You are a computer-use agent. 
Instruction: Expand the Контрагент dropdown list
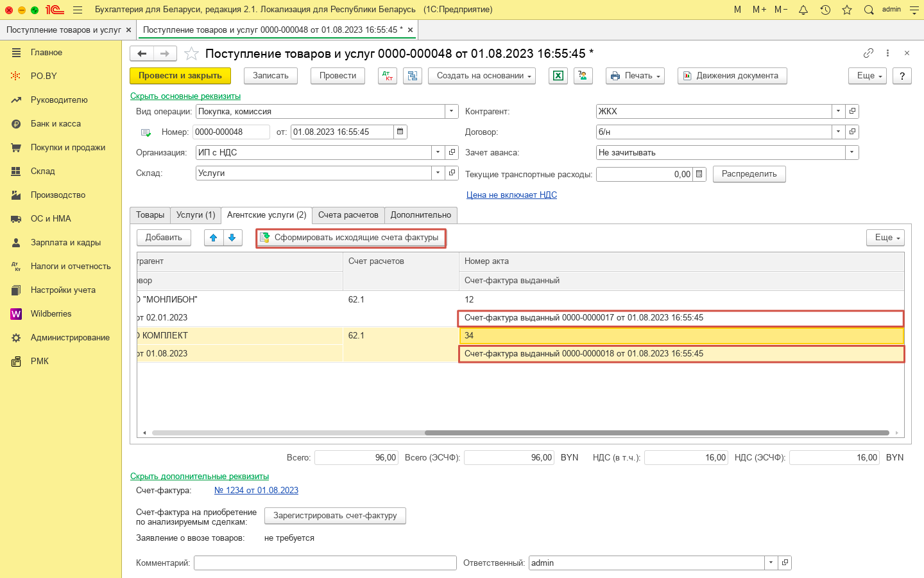tap(838, 111)
